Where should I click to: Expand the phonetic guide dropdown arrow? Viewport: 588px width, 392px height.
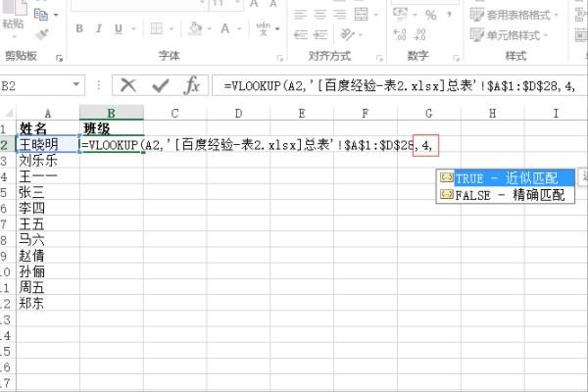277,28
